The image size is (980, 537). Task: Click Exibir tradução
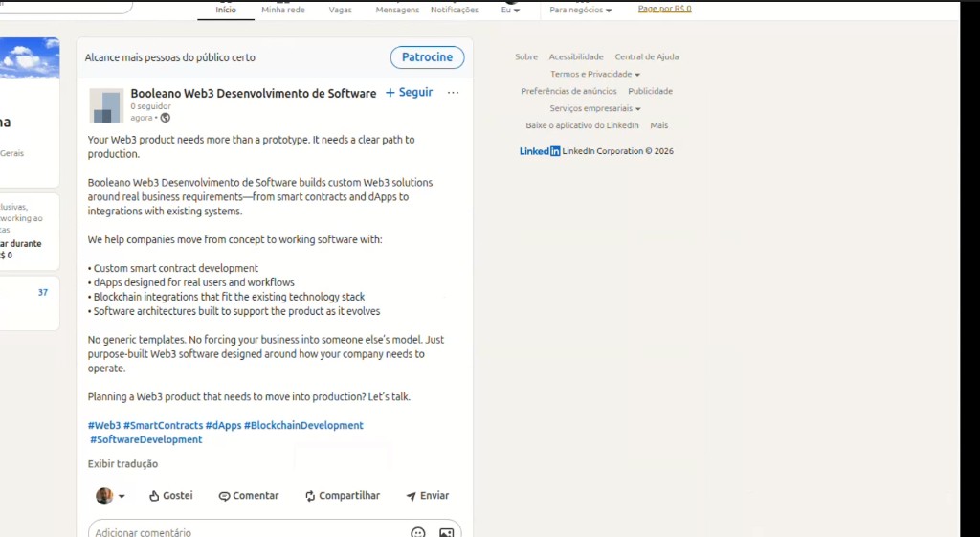(122, 464)
